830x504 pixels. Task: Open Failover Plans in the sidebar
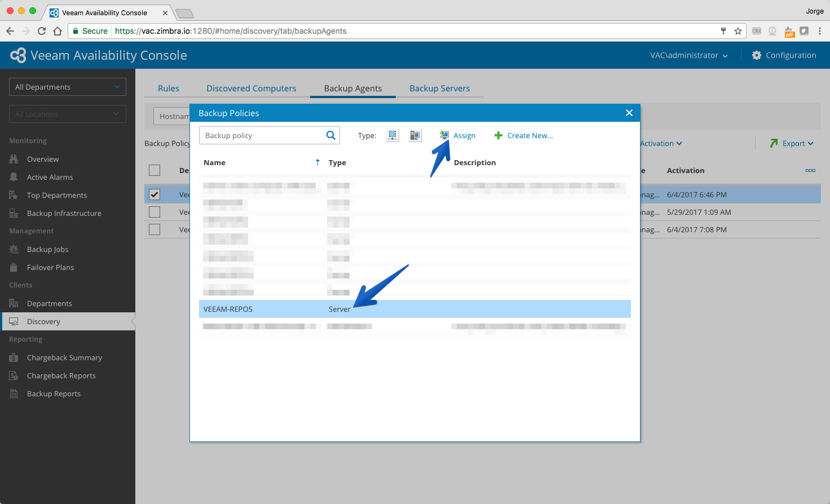pyautogui.click(x=51, y=267)
